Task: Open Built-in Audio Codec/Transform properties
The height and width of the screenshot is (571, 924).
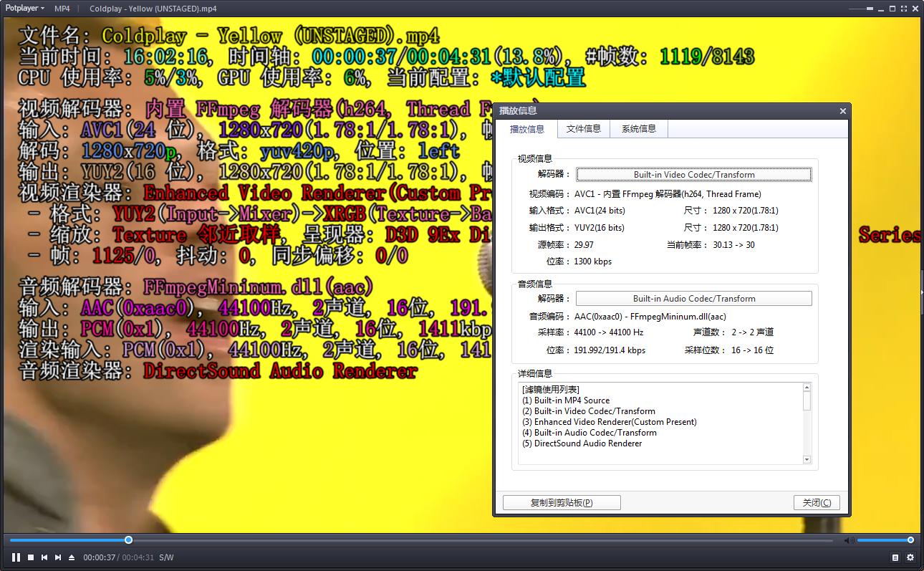Action: (x=693, y=298)
